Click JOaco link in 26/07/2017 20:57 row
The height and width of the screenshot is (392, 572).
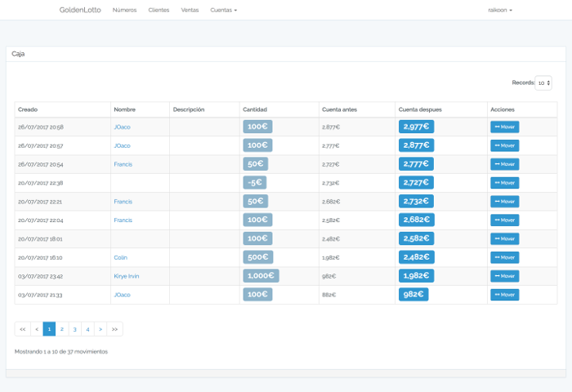tap(122, 145)
